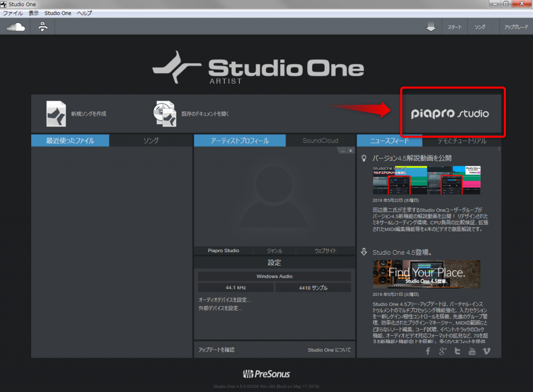
Task: Open 既存のドキュメントを開く document icon
Action: pyautogui.click(x=164, y=113)
